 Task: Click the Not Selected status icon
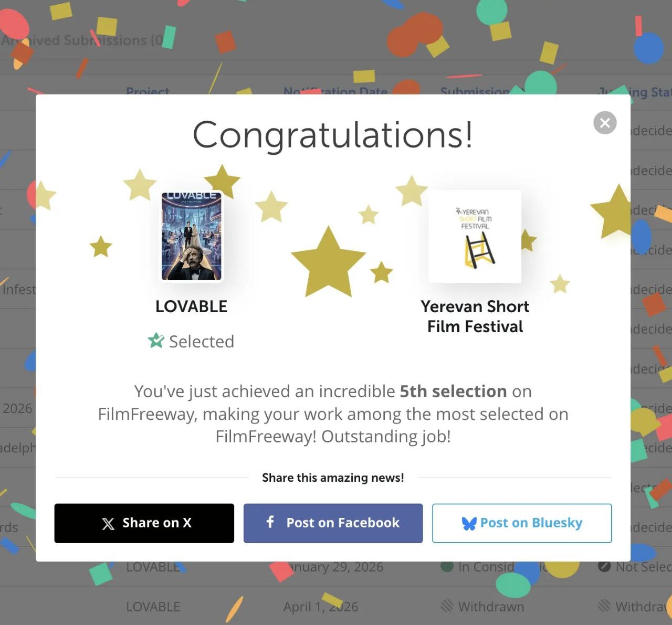604,567
